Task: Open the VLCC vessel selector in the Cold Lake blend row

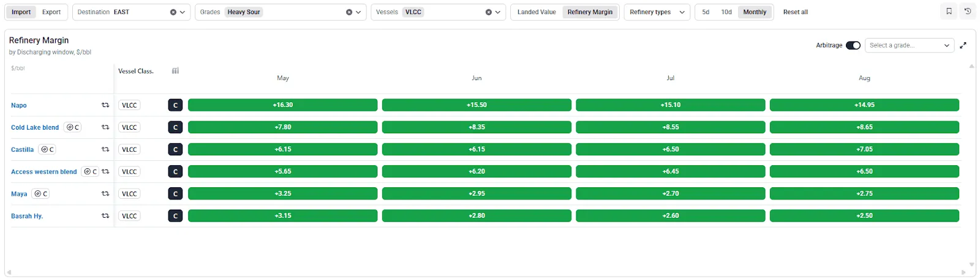Action: (x=129, y=127)
